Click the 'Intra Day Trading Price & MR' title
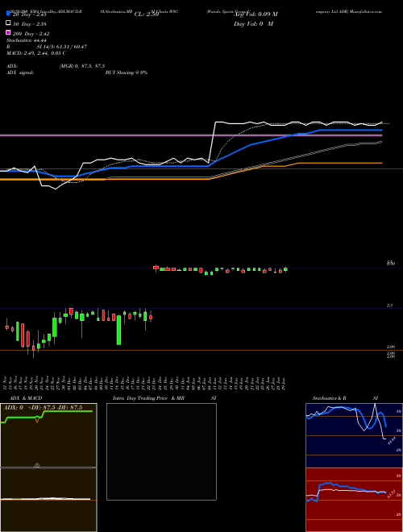The height and width of the screenshot is (532, 403). pos(148,398)
